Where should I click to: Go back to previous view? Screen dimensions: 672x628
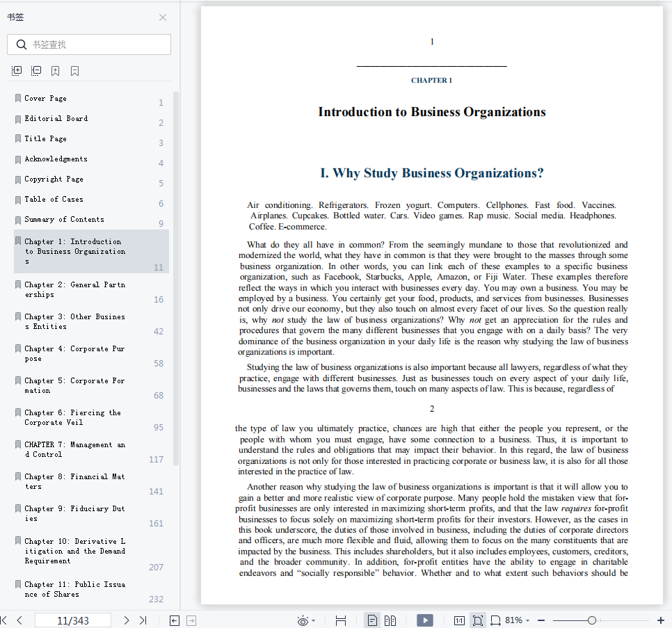[175, 620]
